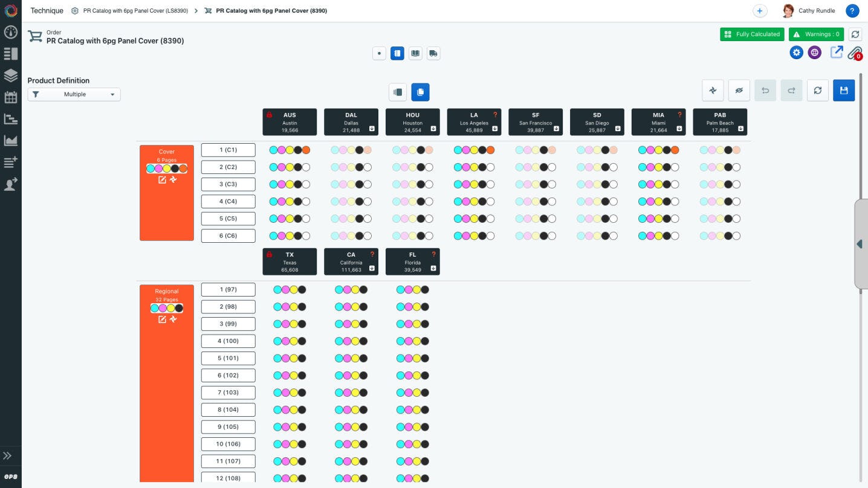Click the swirl app logo at top left
868x488 pixels.
pyautogui.click(x=10, y=10)
